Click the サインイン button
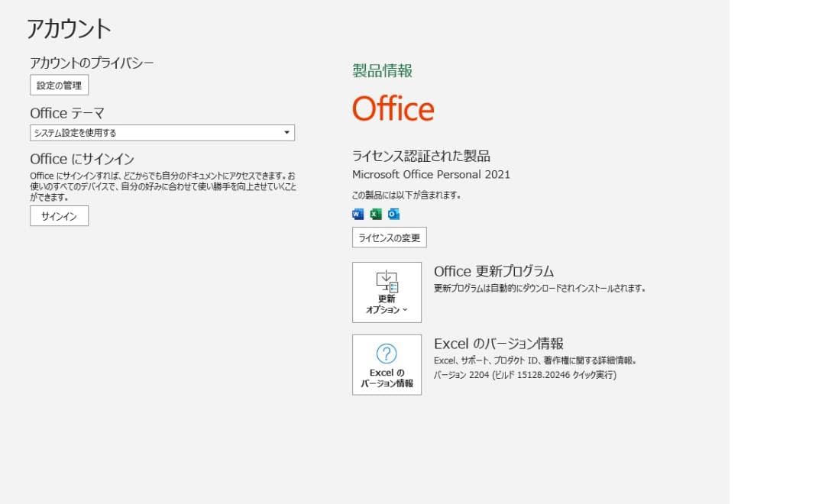 59,216
